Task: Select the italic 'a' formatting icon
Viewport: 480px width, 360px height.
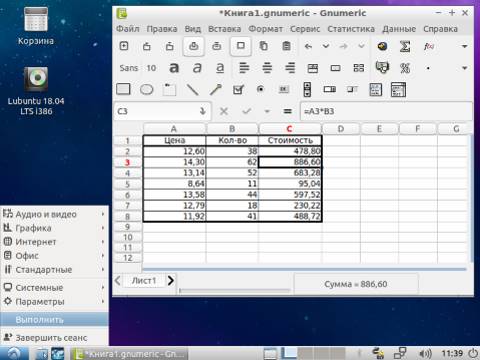Action: pyautogui.click(x=197, y=68)
